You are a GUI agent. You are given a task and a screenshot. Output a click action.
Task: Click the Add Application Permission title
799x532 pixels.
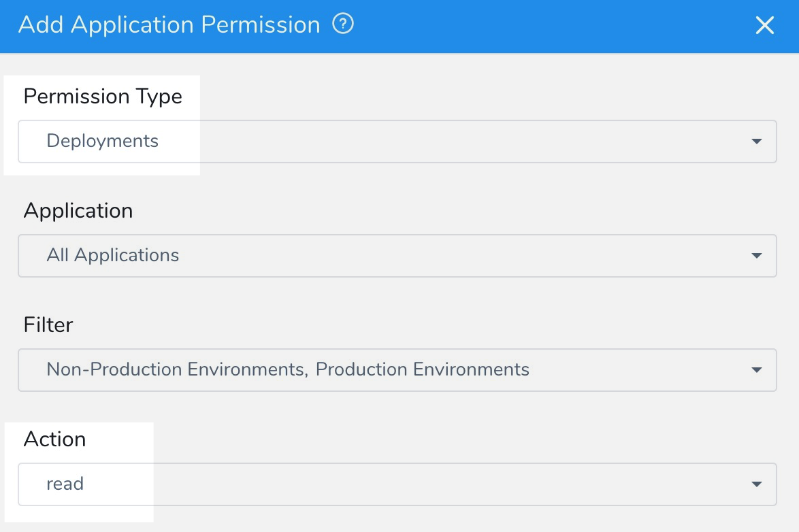[x=169, y=24]
